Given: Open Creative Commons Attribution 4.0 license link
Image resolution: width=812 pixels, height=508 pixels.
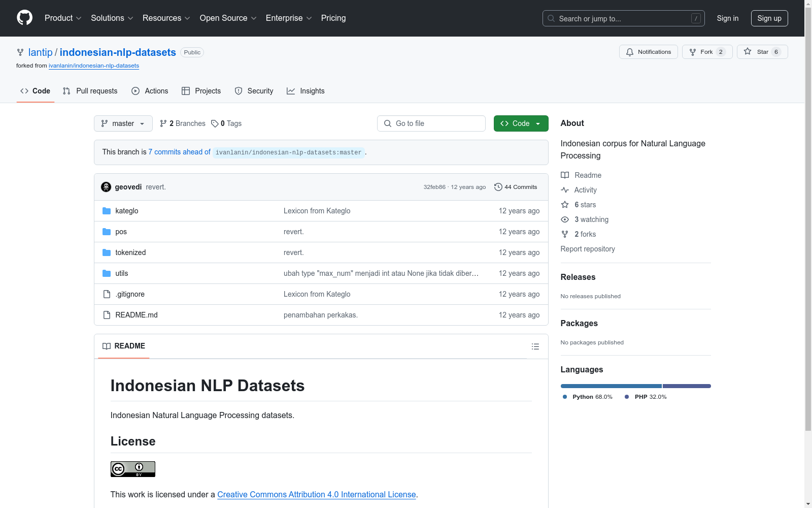Looking at the screenshot, I should [317, 494].
